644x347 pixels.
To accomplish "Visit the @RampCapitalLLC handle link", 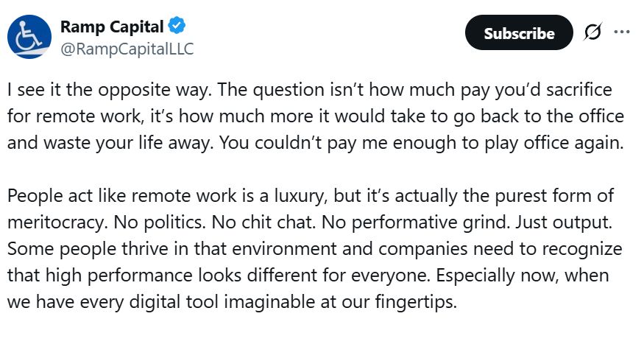I will pos(127,49).
